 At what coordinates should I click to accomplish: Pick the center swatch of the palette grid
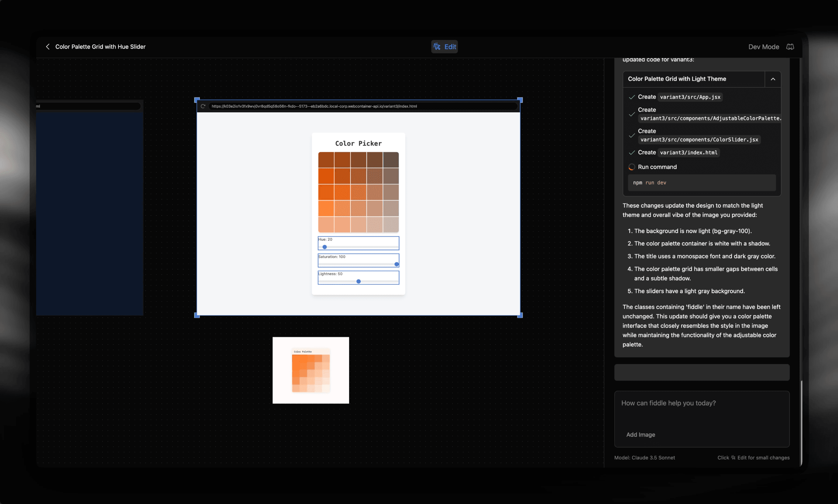(358, 192)
